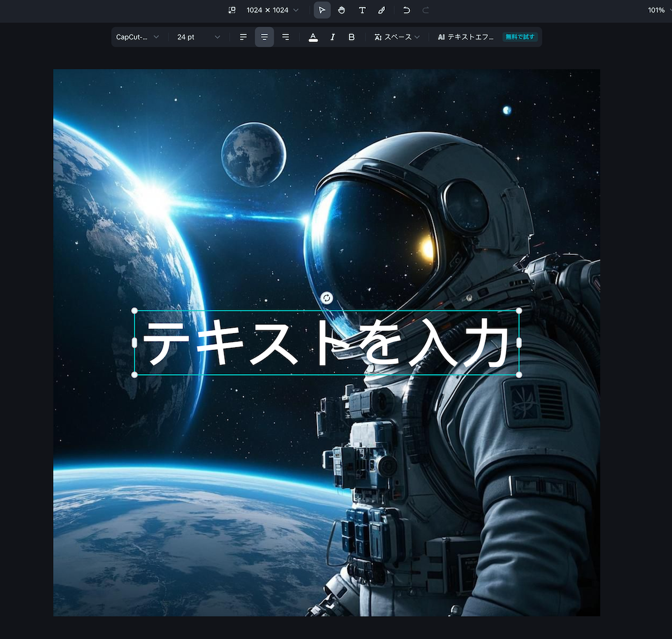Select the Text tool
The height and width of the screenshot is (639, 672).
[x=362, y=10]
